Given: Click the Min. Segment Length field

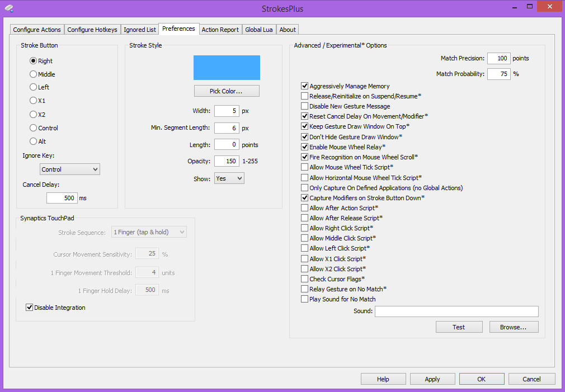Looking at the screenshot, I should click(227, 128).
